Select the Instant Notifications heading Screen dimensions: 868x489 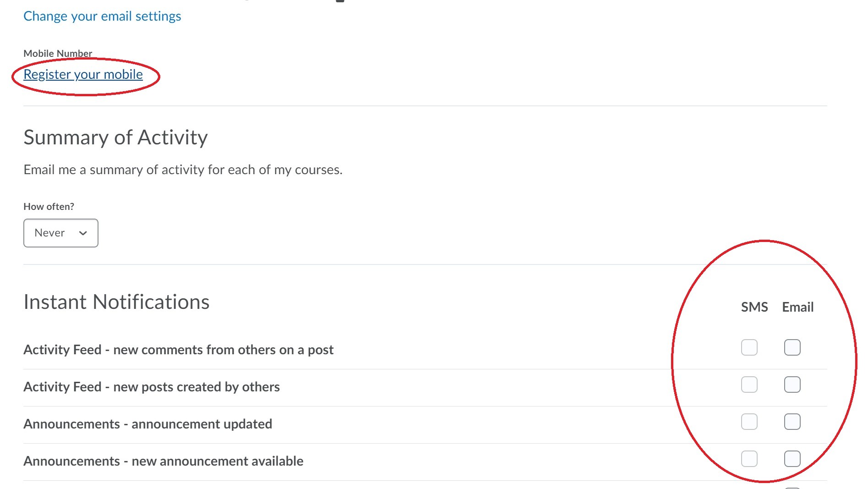point(116,302)
